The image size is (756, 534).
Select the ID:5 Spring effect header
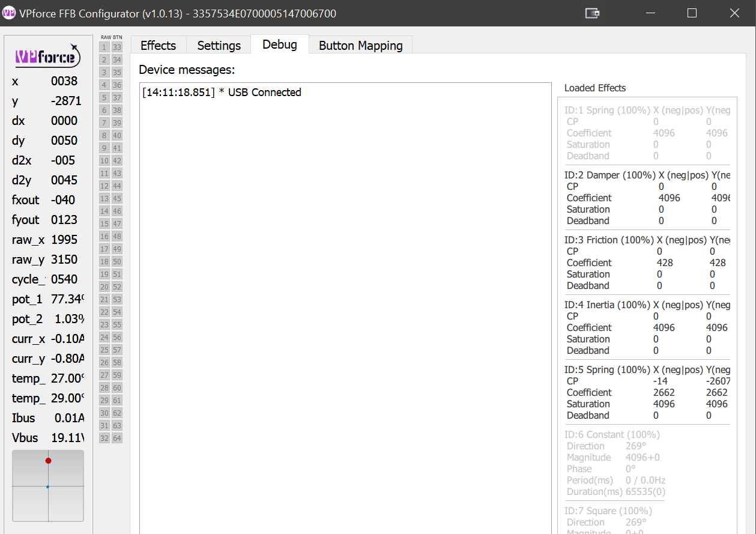[647, 370]
